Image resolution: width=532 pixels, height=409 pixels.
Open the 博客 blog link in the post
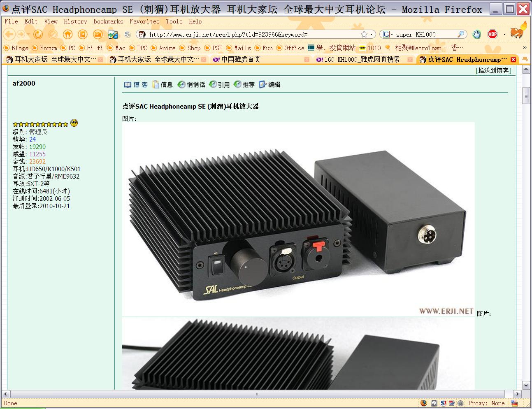(136, 85)
